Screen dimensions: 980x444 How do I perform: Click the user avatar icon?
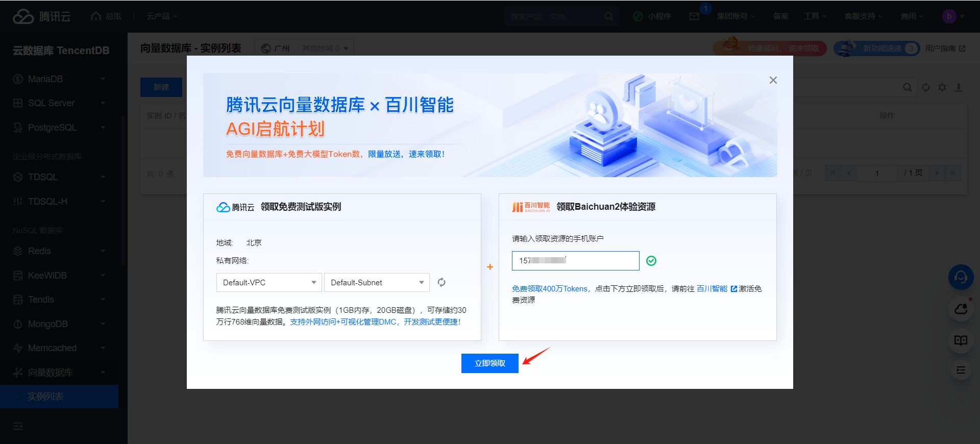pyautogui.click(x=949, y=16)
